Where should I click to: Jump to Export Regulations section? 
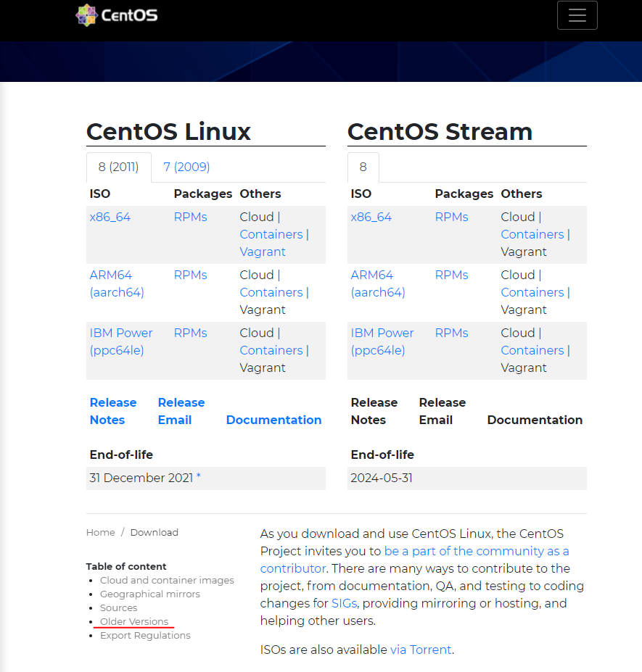pos(145,635)
